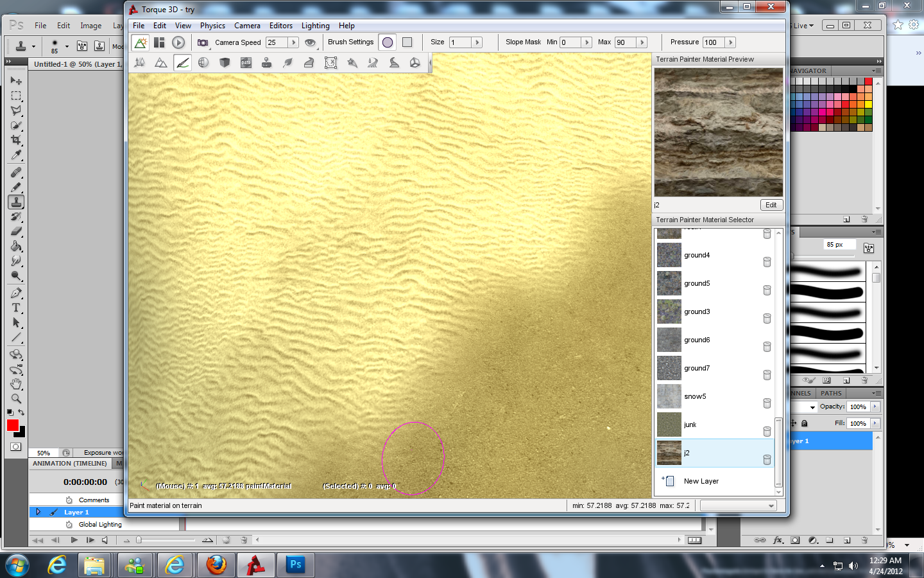Select the circle brush shape
Screen dimensions: 924x578
(388, 42)
